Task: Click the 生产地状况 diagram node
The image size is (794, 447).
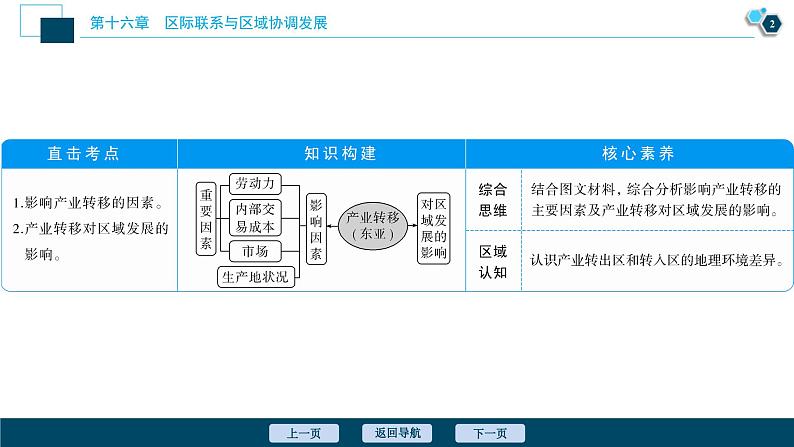Action: 256,277
